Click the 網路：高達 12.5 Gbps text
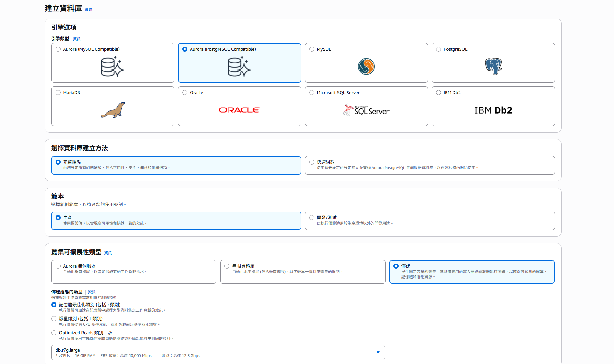Screen dimensions: 614x364 [181, 356]
